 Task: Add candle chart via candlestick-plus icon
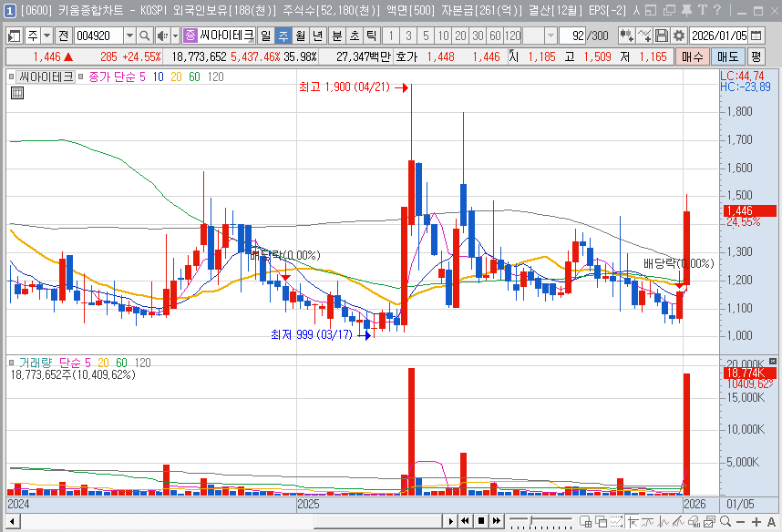(626, 36)
